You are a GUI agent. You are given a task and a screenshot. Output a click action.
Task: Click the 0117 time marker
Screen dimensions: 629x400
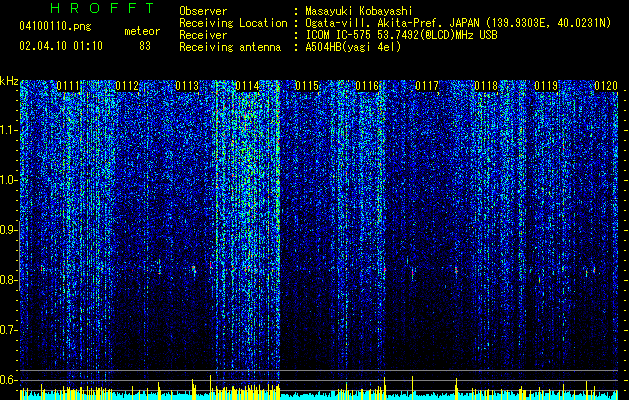pos(427,86)
